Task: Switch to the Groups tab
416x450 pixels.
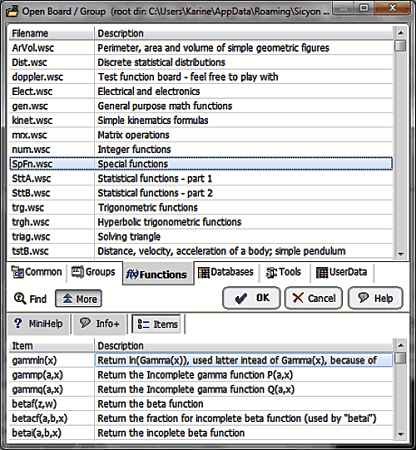Action: click(93, 272)
